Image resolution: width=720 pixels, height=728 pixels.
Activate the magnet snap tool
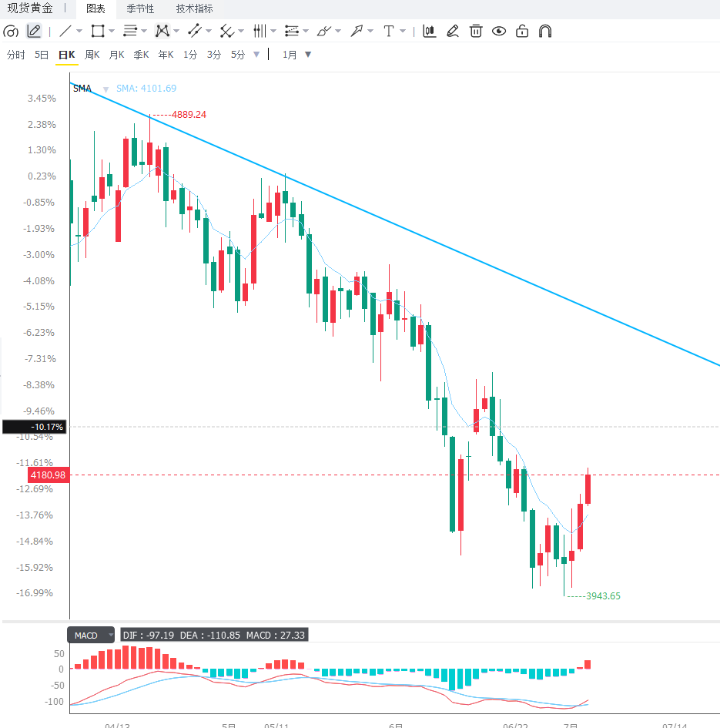click(545, 31)
